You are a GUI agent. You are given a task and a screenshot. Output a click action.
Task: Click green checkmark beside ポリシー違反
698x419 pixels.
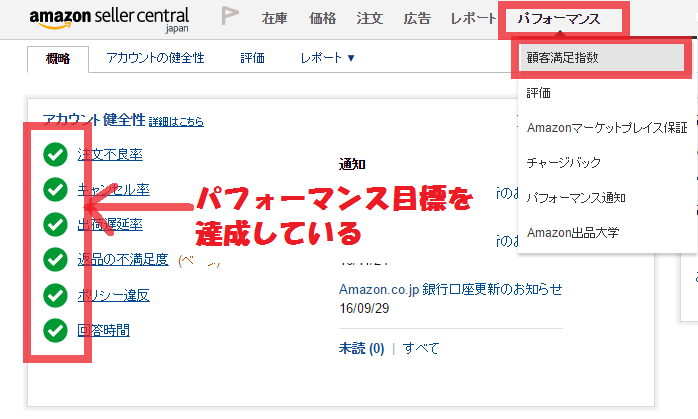click(55, 295)
